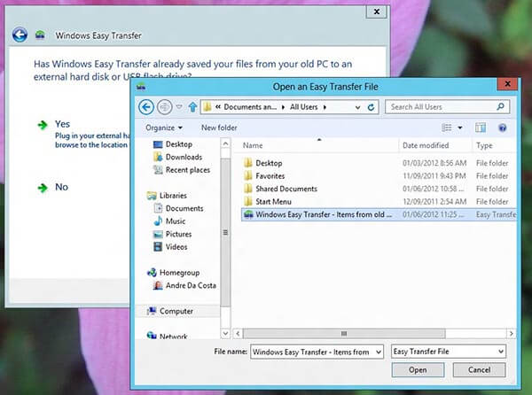Viewport: 532px width, 395px height.
Task: Click the Open button
Action: 418,370
